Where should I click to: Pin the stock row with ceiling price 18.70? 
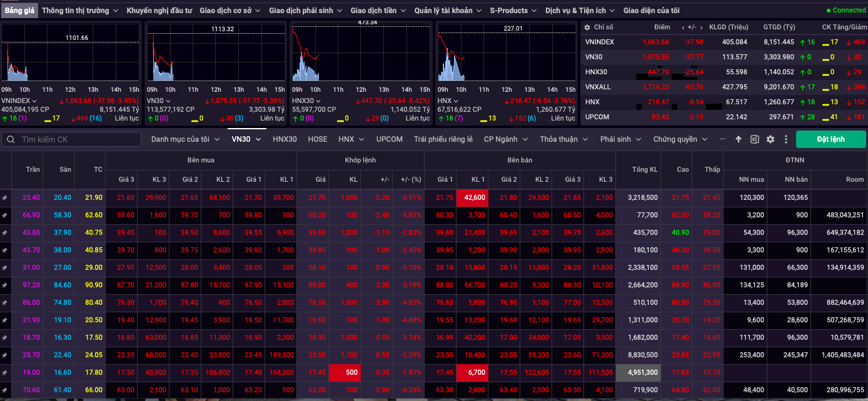(x=5, y=337)
